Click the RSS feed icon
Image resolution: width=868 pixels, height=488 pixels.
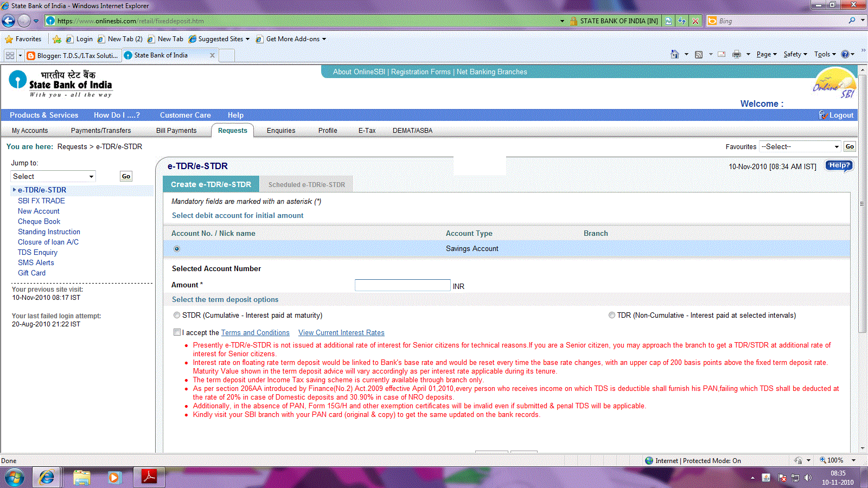pyautogui.click(x=699, y=54)
